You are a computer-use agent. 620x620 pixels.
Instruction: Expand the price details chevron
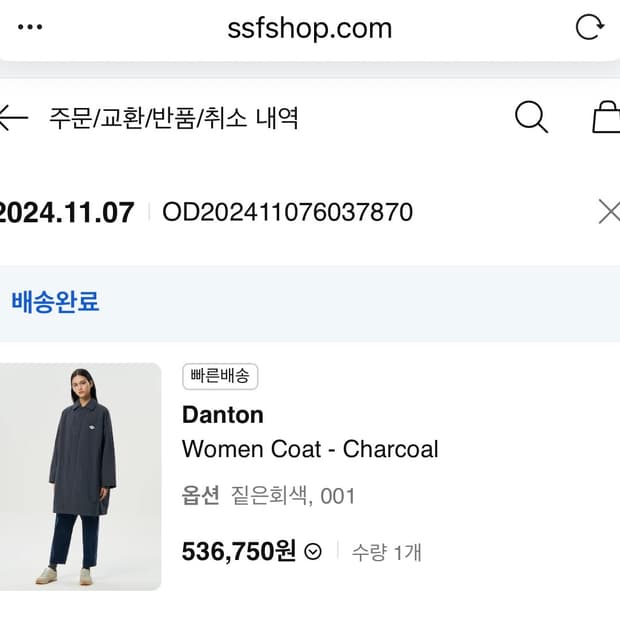coord(313,552)
